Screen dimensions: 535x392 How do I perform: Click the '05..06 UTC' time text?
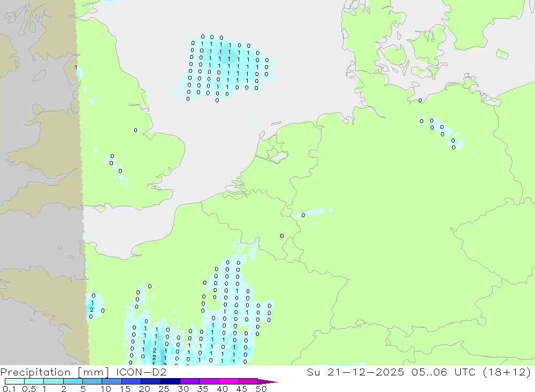tap(443, 372)
